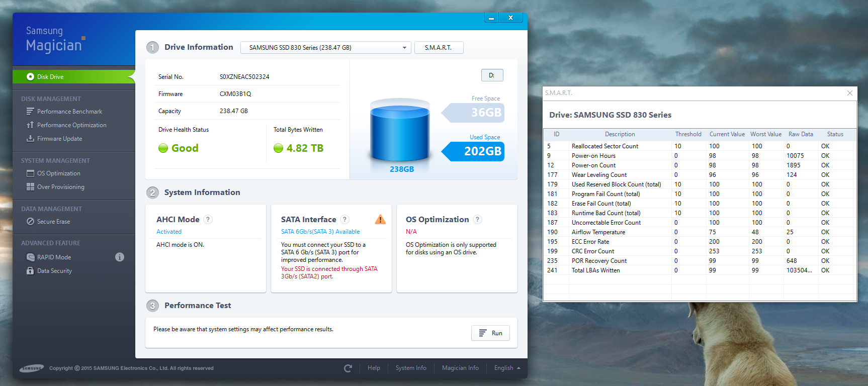Click the SATA Interface warning triangle
868x386 pixels.
(x=381, y=220)
